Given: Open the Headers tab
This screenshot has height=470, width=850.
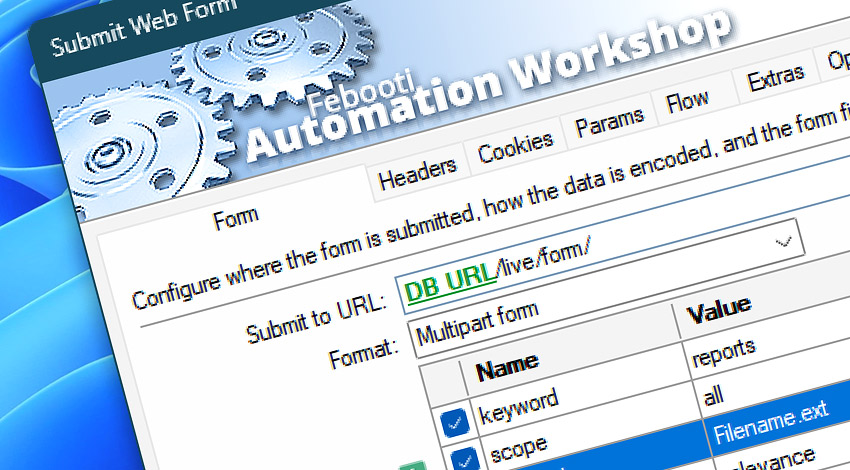Looking at the screenshot, I should [x=417, y=173].
